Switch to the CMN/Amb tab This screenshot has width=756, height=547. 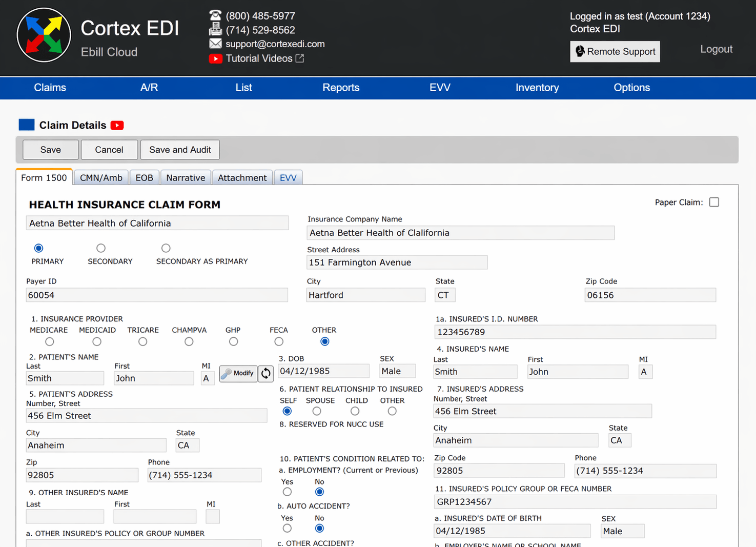(x=101, y=177)
